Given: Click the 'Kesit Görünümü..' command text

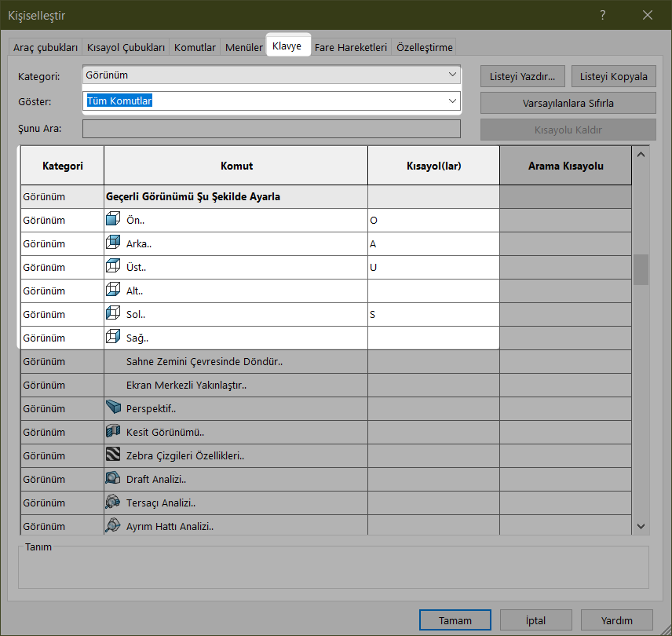Looking at the screenshot, I should click(x=165, y=433).
